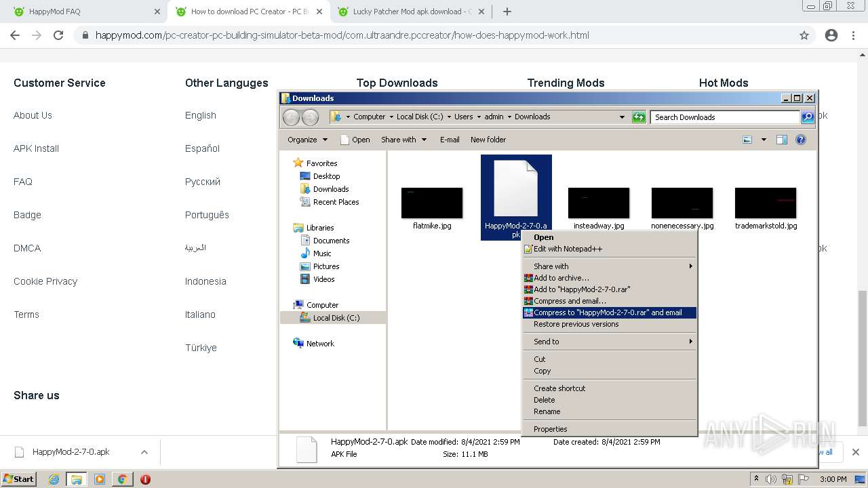Open Music library
This screenshot has height=488, width=868.
pyautogui.click(x=322, y=253)
